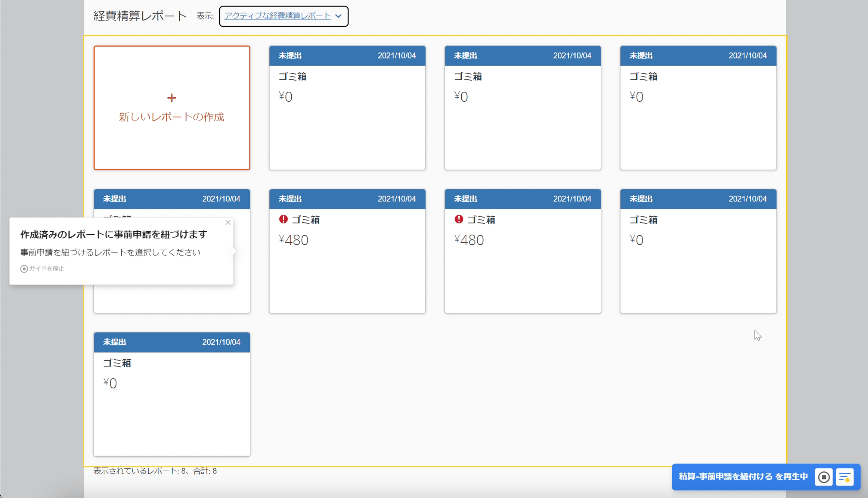The height and width of the screenshot is (498, 868).
Task: Select the second ¥480 amount
Action: 469,240
